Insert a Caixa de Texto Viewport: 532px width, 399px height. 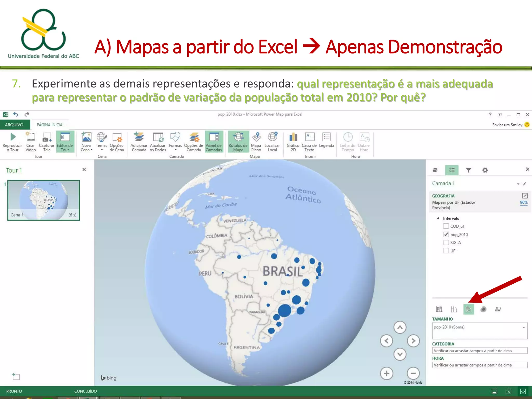point(309,142)
